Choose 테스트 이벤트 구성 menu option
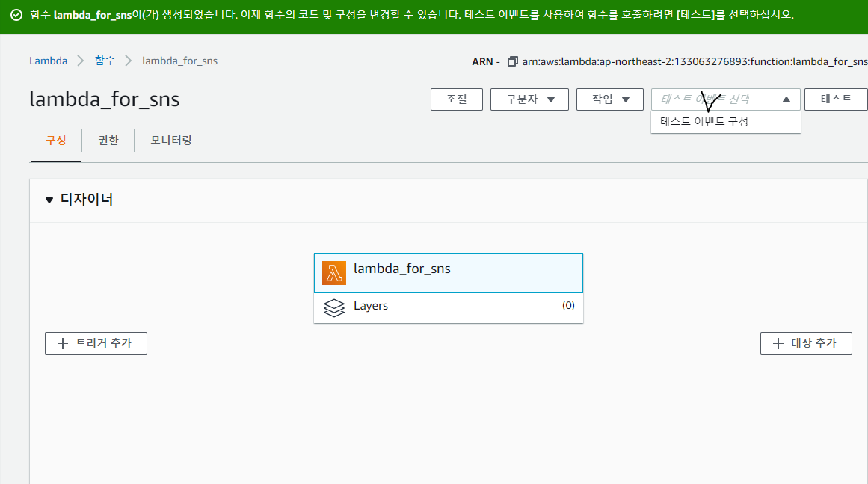Screen dimensions: 868x484 pos(726,122)
